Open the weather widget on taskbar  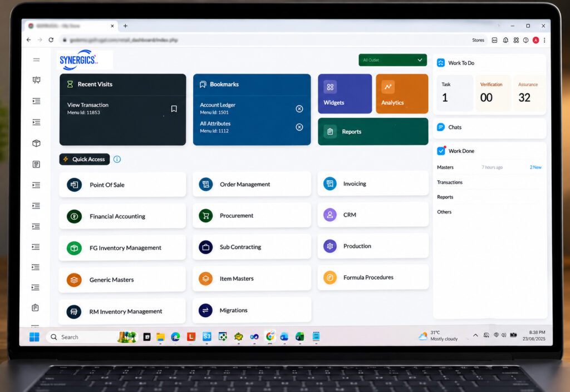coord(439,336)
